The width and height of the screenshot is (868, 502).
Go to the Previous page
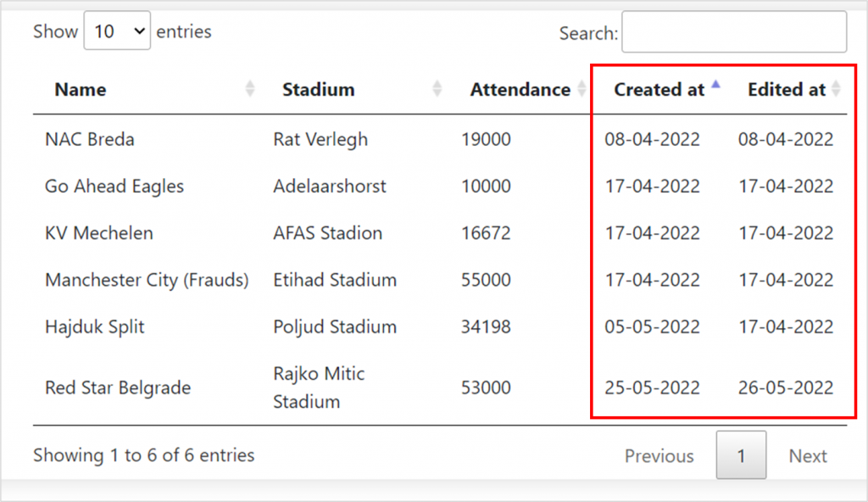click(x=659, y=455)
